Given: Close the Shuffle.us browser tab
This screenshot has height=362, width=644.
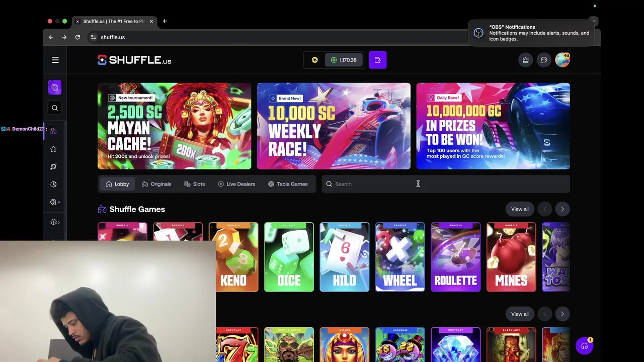Looking at the screenshot, I should click(151, 21).
